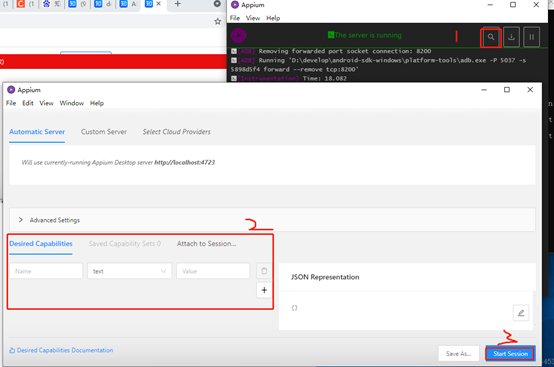Open Select Cloud Providers tab
This screenshot has width=554, height=367.
[x=176, y=132]
